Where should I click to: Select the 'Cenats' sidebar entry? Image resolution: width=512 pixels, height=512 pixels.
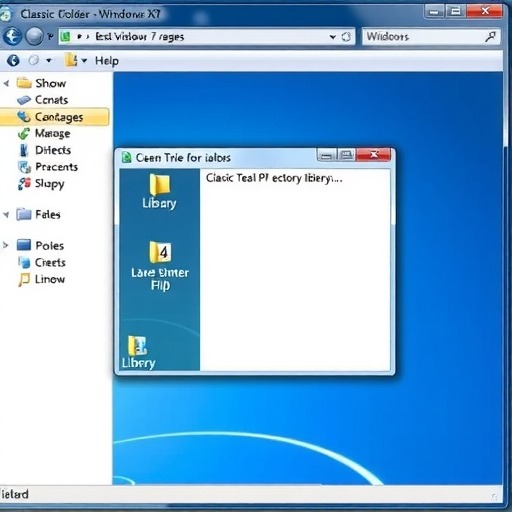pyautogui.click(x=52, y=100)
